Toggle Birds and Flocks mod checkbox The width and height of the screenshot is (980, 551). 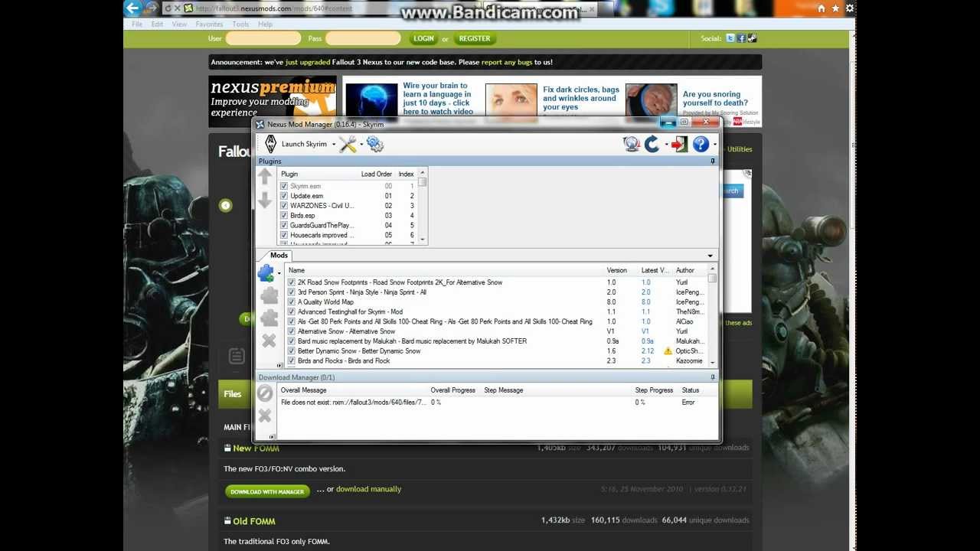pyautogui.click(x=292, y=361)
